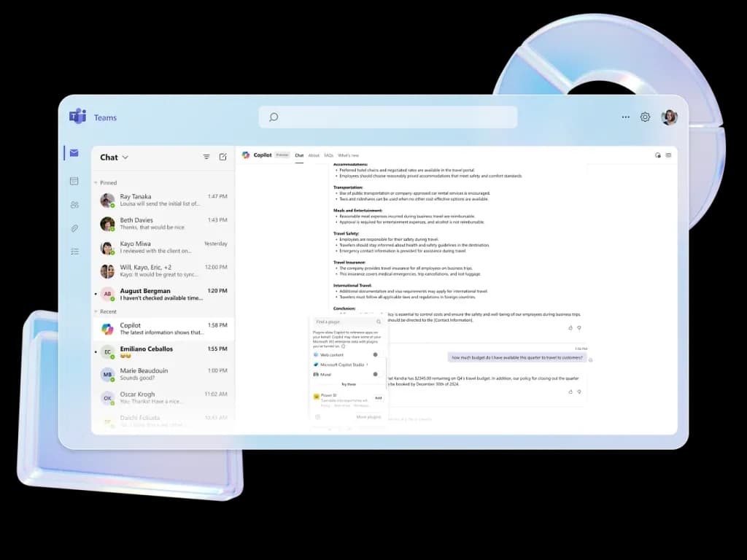
Task: Switch to the FAQs tab
Action: tap(329, 155)
